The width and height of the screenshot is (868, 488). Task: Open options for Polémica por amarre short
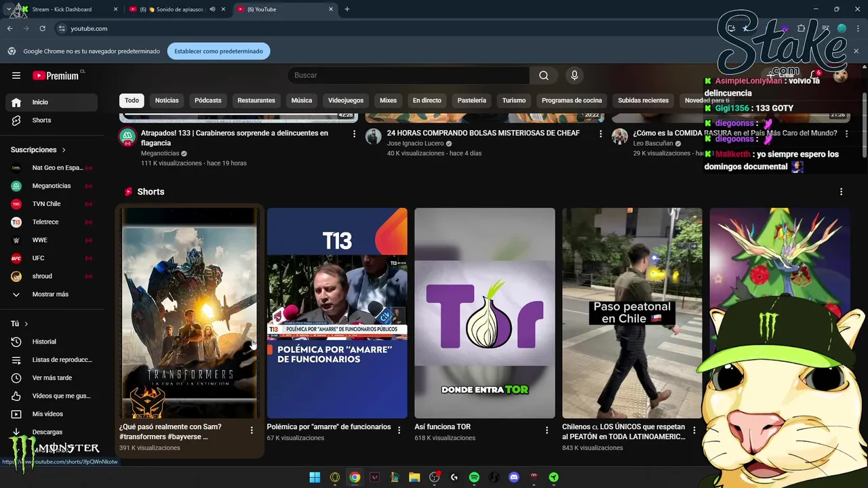399,430
